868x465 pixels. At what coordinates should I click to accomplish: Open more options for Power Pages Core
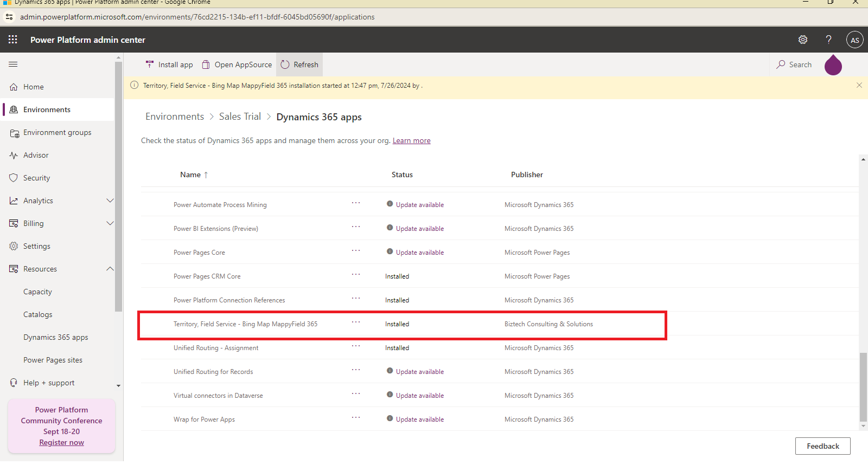coord(356,250)
